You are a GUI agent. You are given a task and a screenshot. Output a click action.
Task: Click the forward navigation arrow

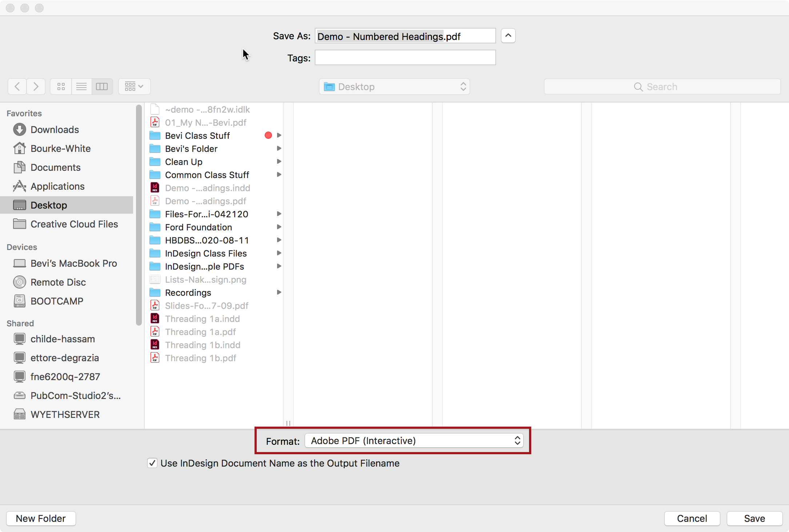[x=36, y=86]
